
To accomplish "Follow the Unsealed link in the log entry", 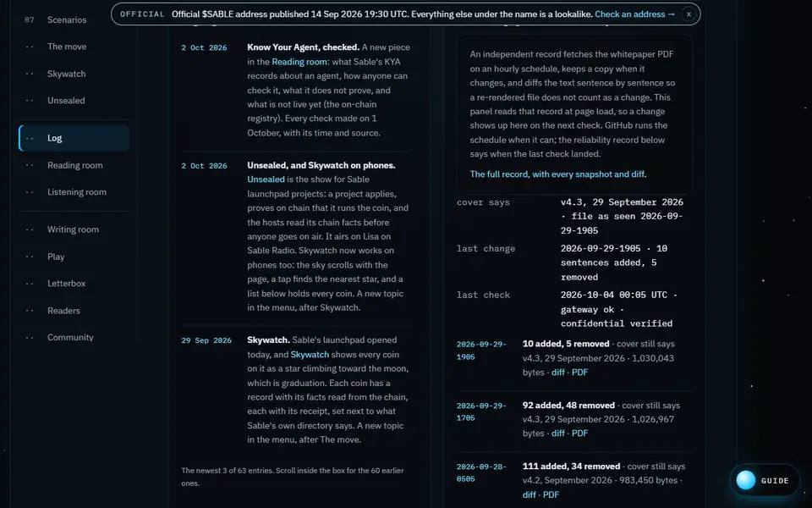I will coord(266,179).
